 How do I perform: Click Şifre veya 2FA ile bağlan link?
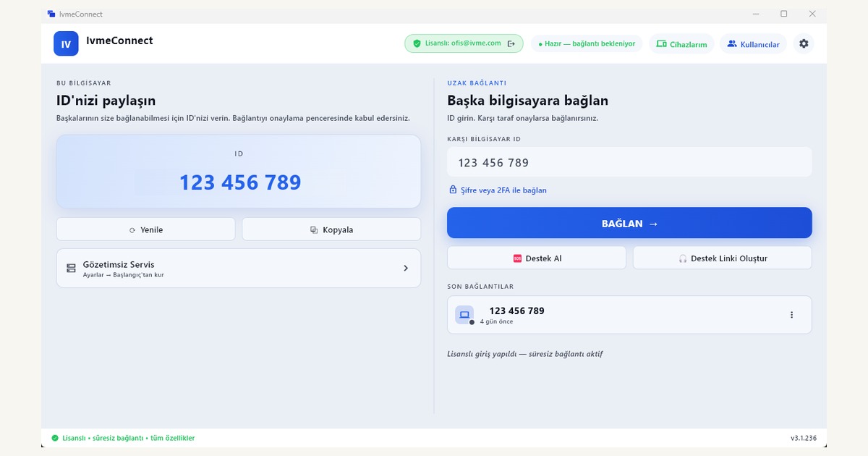pos(503,190)
